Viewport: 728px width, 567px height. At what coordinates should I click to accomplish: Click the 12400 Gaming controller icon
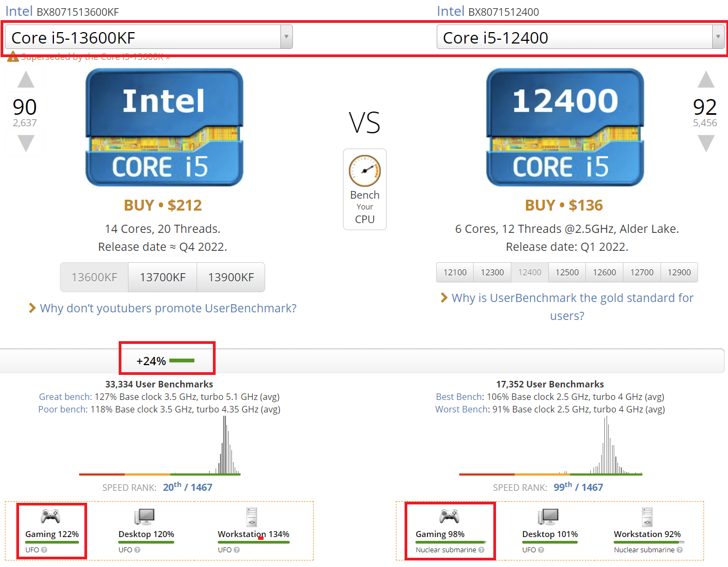[x=449, y=516]
